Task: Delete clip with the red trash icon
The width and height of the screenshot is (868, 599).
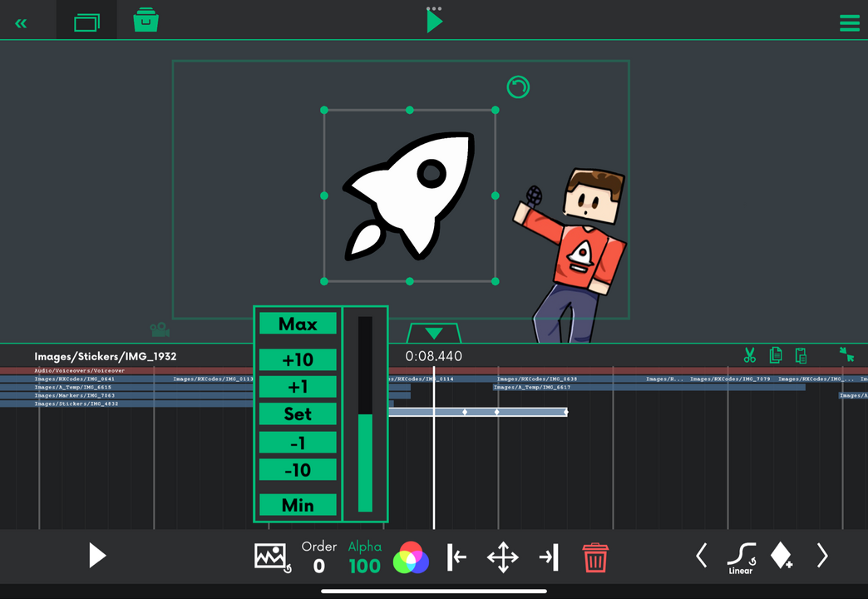Action: click(x=595, y=557)
